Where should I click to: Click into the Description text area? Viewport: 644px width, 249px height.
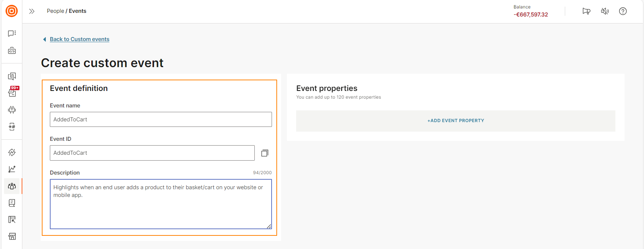pyautogui.click(x=161, y=209)
